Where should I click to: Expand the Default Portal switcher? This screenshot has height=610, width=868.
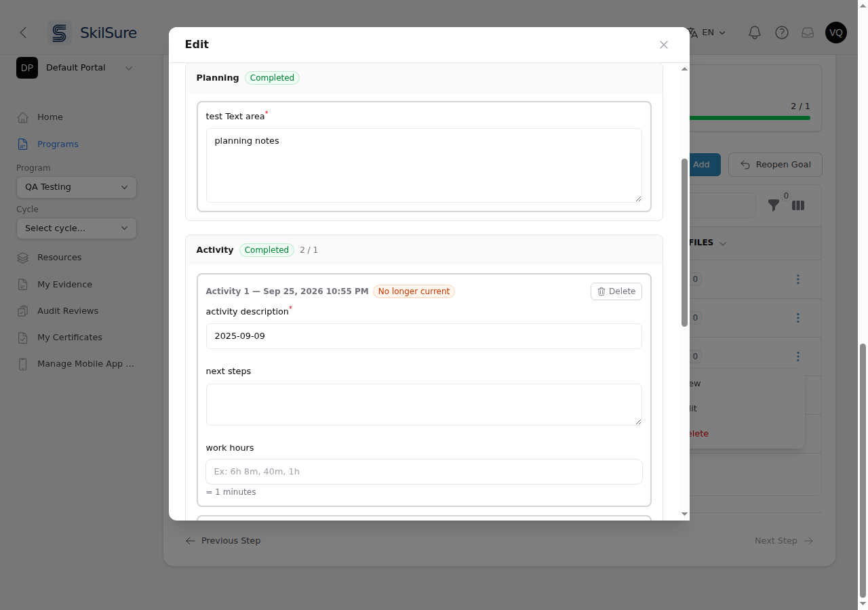[x=75, y=68]
